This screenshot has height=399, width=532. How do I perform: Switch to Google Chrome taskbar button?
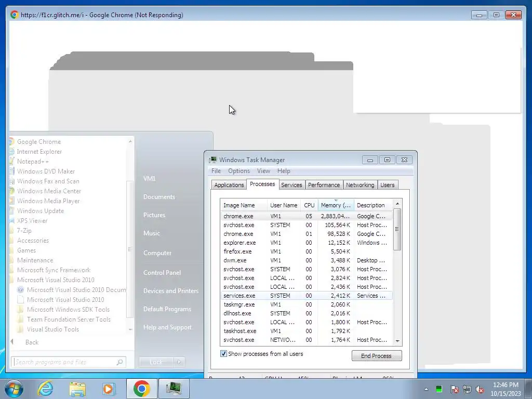[x=141, y=389]
